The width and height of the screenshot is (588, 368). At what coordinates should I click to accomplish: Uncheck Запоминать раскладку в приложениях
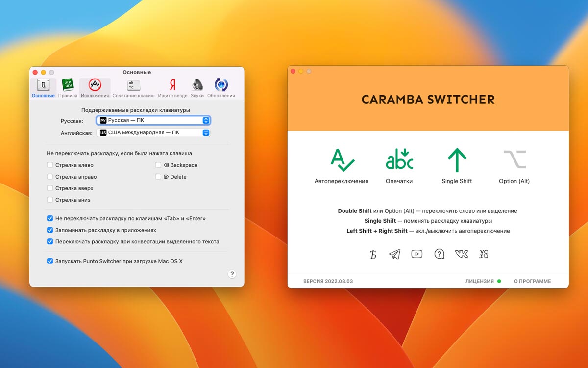50,230
